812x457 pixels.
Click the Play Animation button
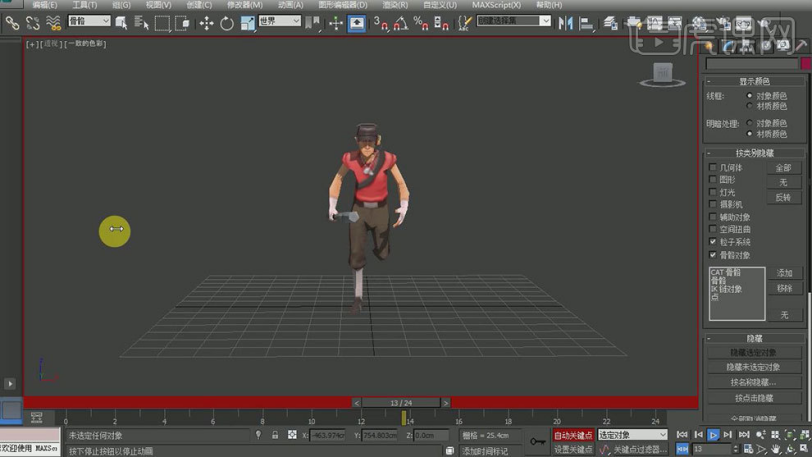713,435
